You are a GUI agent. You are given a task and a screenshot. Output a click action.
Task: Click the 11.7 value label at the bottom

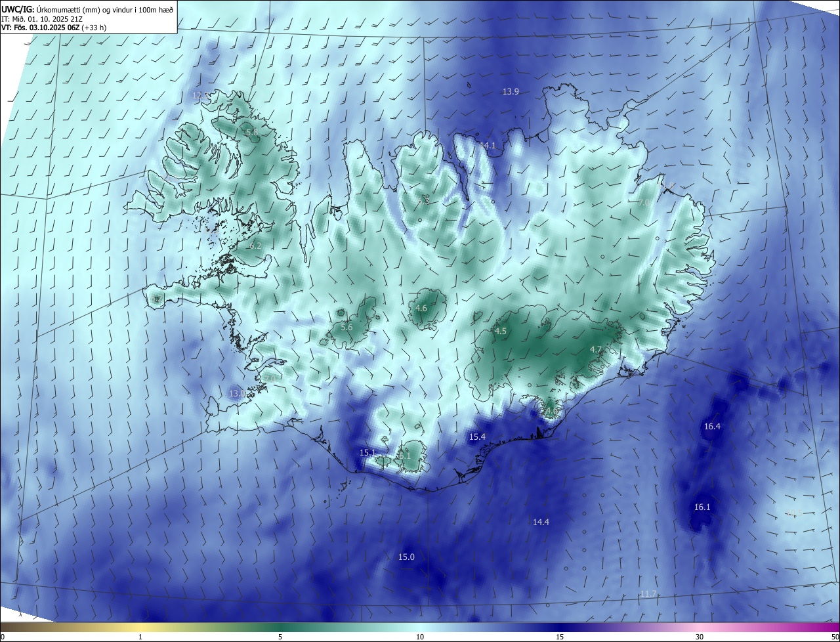pyautogui.click(x=648, y=594)
